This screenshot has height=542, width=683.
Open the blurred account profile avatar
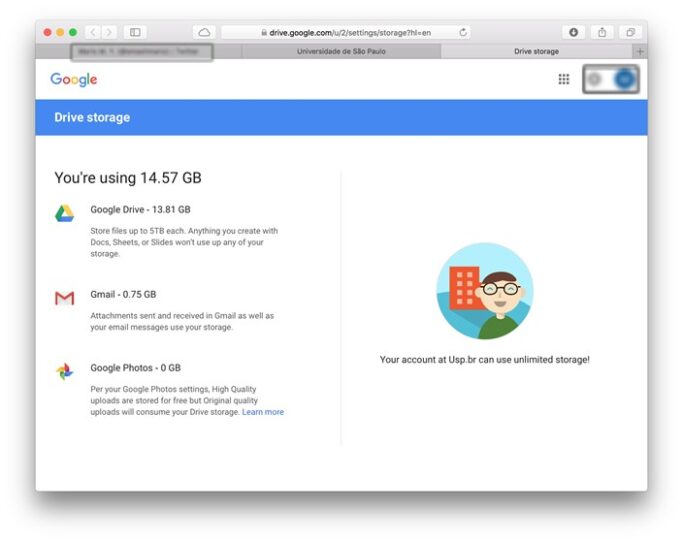click(x=624, y=79)
